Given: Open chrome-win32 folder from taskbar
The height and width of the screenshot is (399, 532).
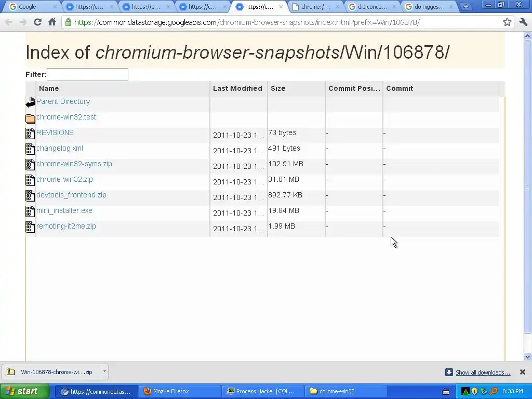Looking at the screenshot, I should coord(345,391).
